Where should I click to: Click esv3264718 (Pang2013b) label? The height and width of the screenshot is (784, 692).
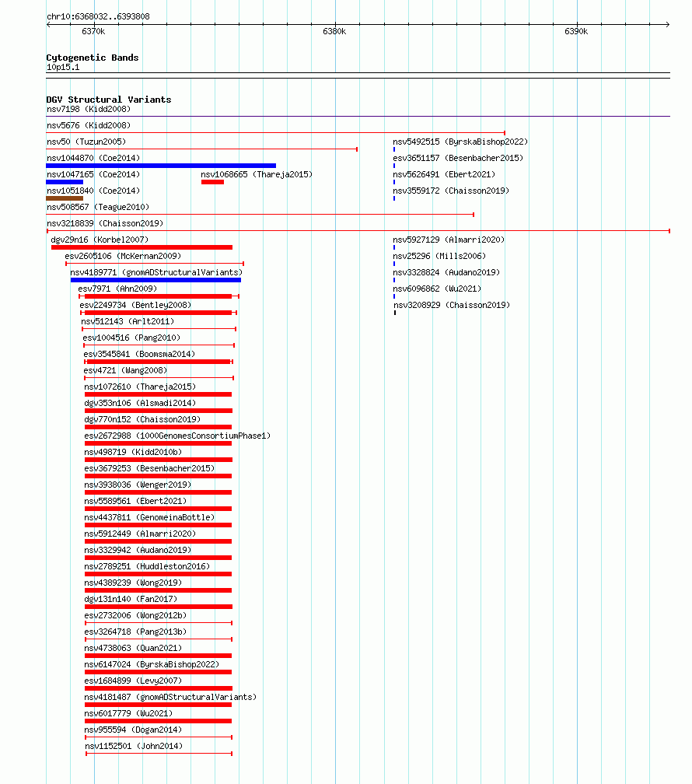tap(135, 632)
